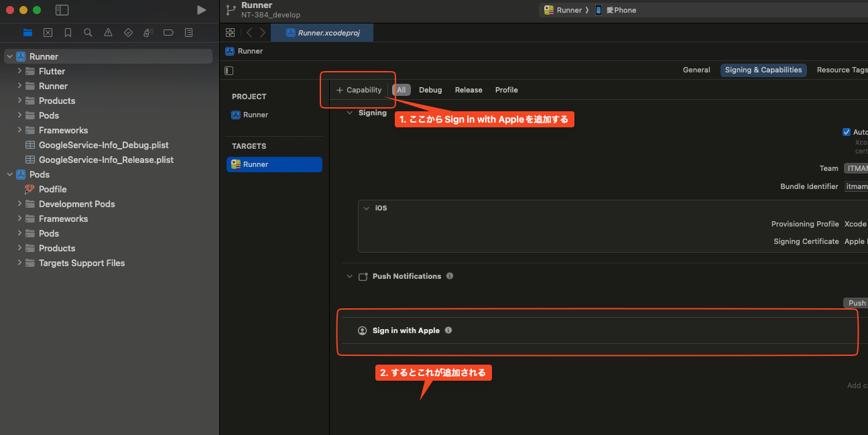This screenshot has width=868, height=435.
Task: Open the Find navigator magnifier icon
Action: (x=88, y=32)
